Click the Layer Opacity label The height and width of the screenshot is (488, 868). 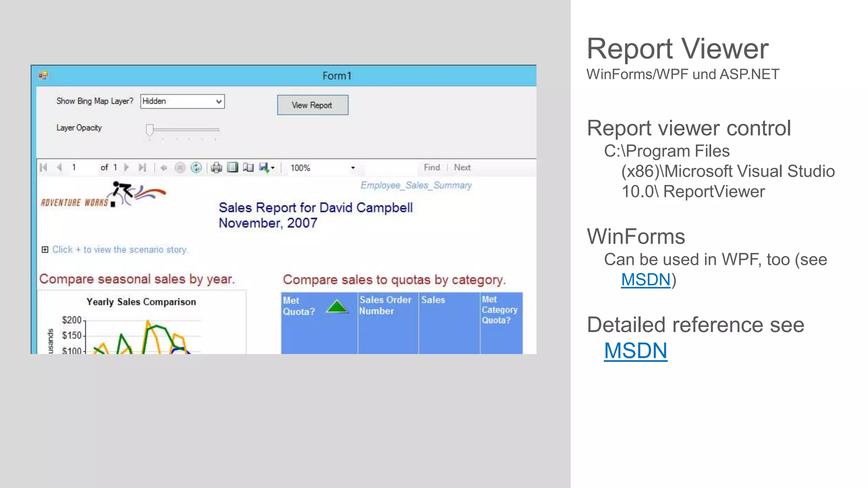(x=79, y=128)
